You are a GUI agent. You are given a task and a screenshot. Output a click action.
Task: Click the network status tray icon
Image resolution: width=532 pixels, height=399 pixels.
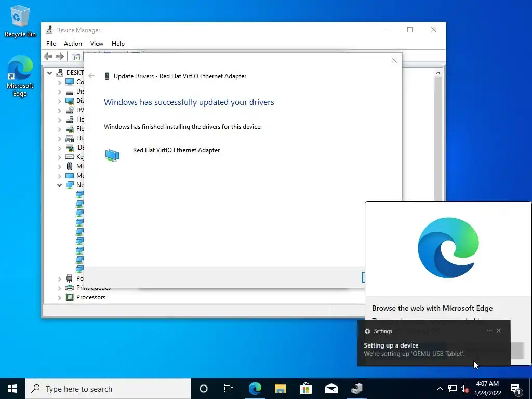[x=453, y=389]
